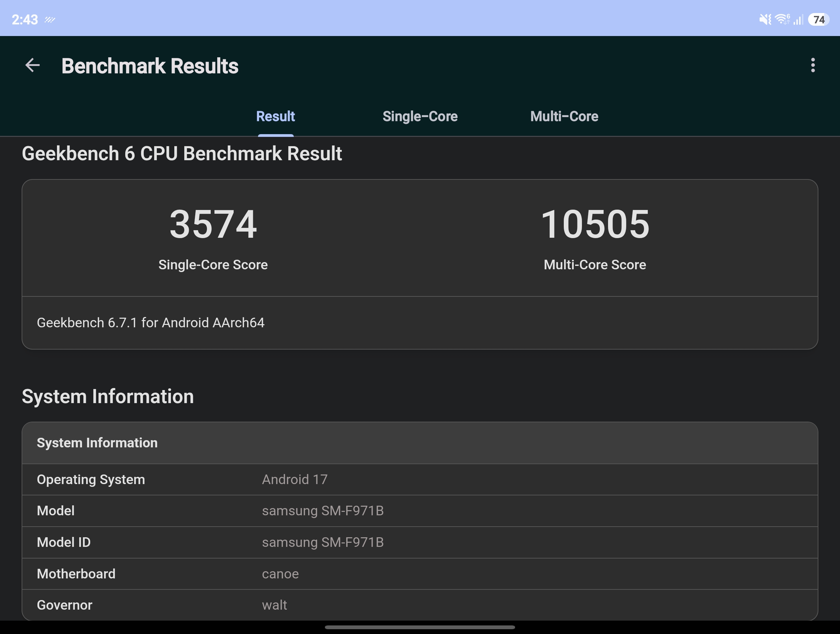This screenshot has height=634, width=840.
Task: Select the Operating System Android 17 row
Action: click(x=420, y=480)
